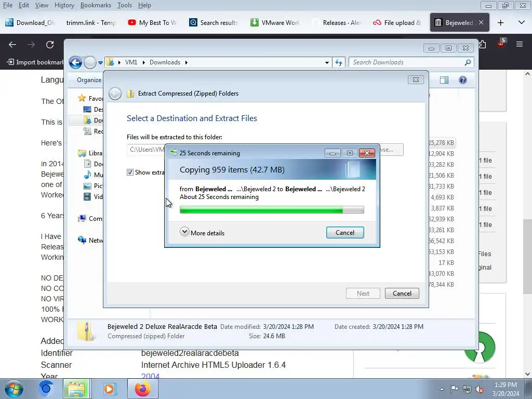Viewport: 532px width, 399px height.
Task: Click the Firefox back arrow icon
Action: (x=12, y=45)
